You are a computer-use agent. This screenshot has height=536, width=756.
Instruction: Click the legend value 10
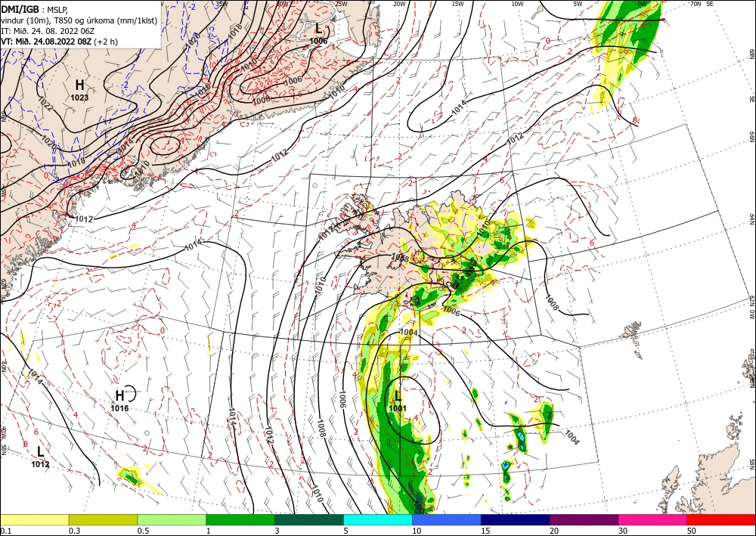pyautogui.click(x=417, y=531)
